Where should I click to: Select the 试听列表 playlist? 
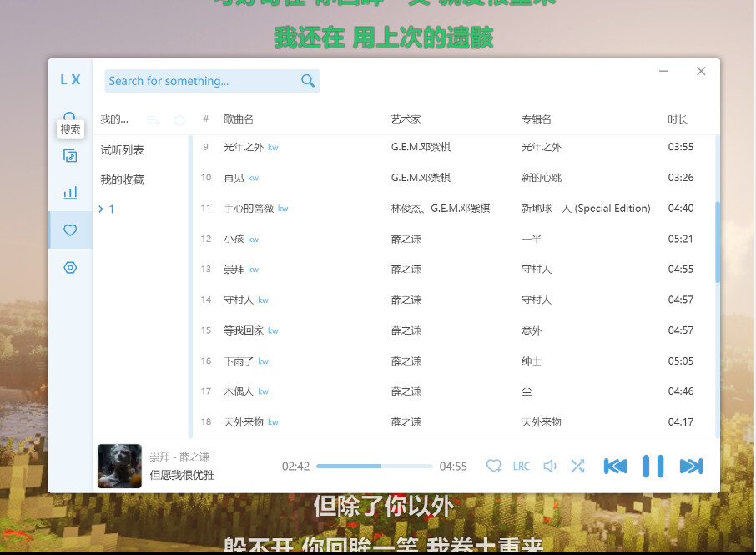coord(123,150)
